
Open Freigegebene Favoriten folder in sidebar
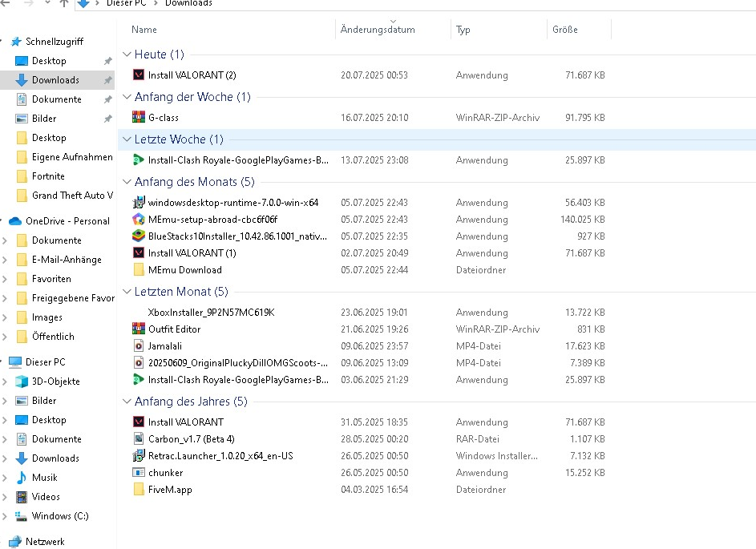pos(73,298)
